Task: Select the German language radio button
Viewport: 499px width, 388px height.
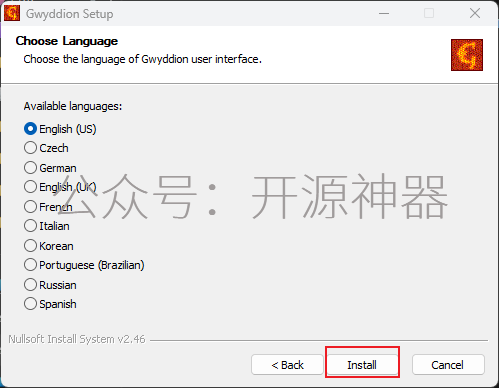Action: 50,168
